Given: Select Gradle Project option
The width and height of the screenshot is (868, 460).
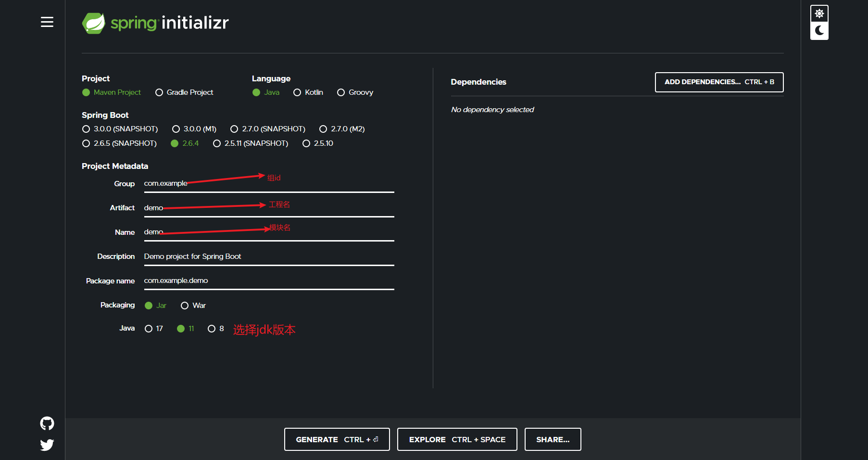Looking at the screenshot, I should click(184, 92).
